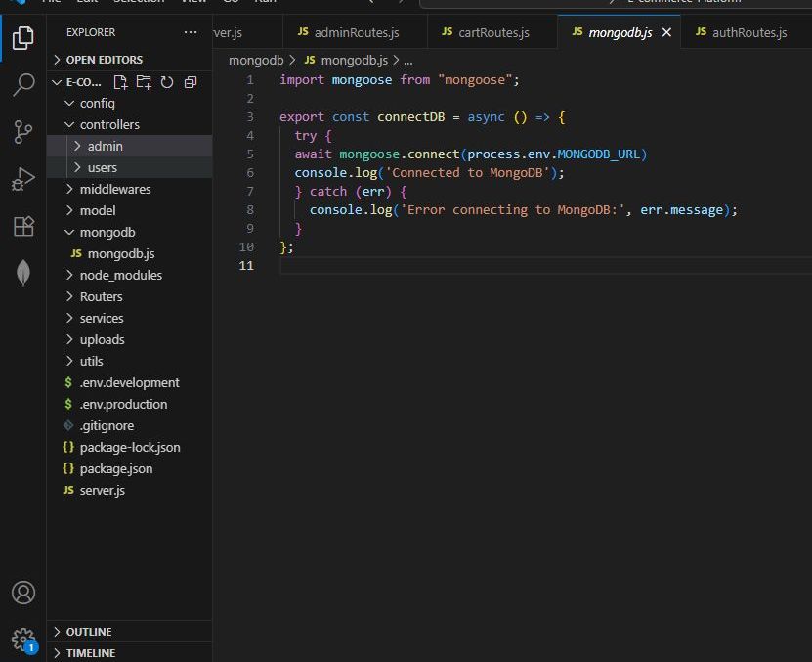The height and width of the screenshot is (662, 812).
Task: Open the Source Control view
Action: tap(22, 132)
